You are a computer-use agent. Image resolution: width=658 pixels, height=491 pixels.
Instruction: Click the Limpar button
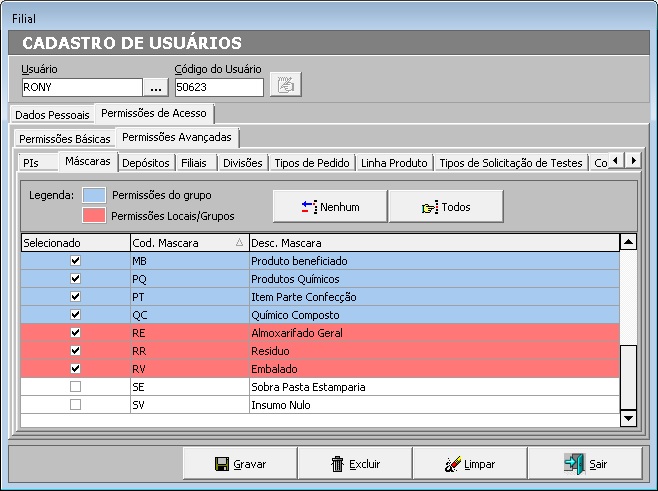tap(469, 464)
